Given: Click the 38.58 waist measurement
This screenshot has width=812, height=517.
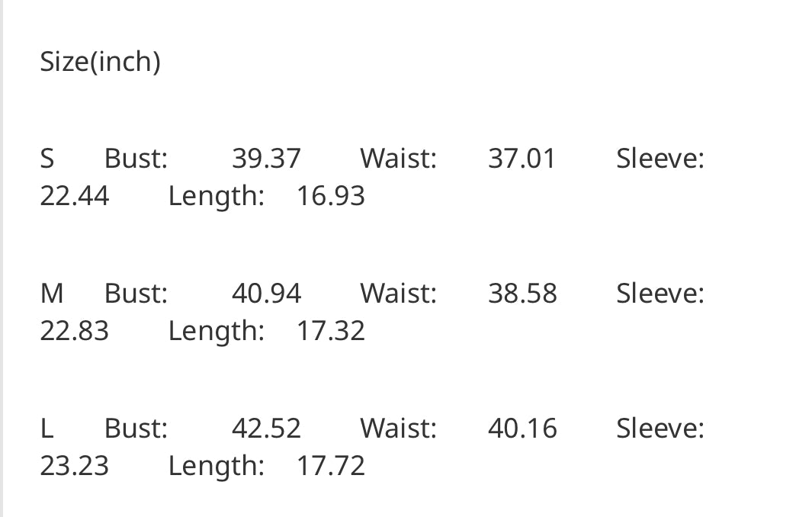Looking at the screenshot, I should coord(522,294).
